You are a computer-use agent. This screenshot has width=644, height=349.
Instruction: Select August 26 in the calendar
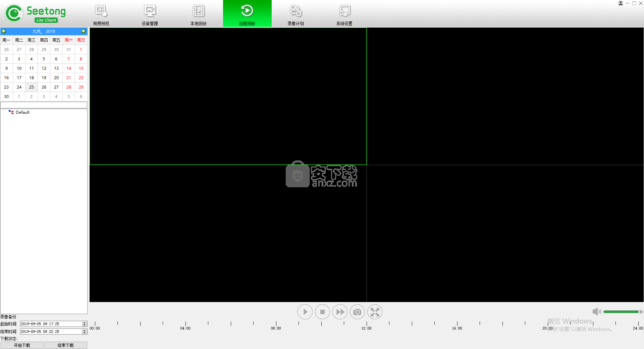tap(6, 50)
